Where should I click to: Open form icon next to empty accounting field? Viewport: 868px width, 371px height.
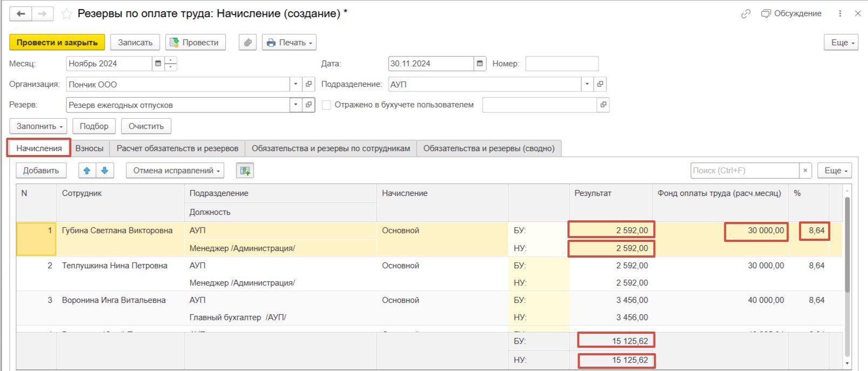pos(603,105)
